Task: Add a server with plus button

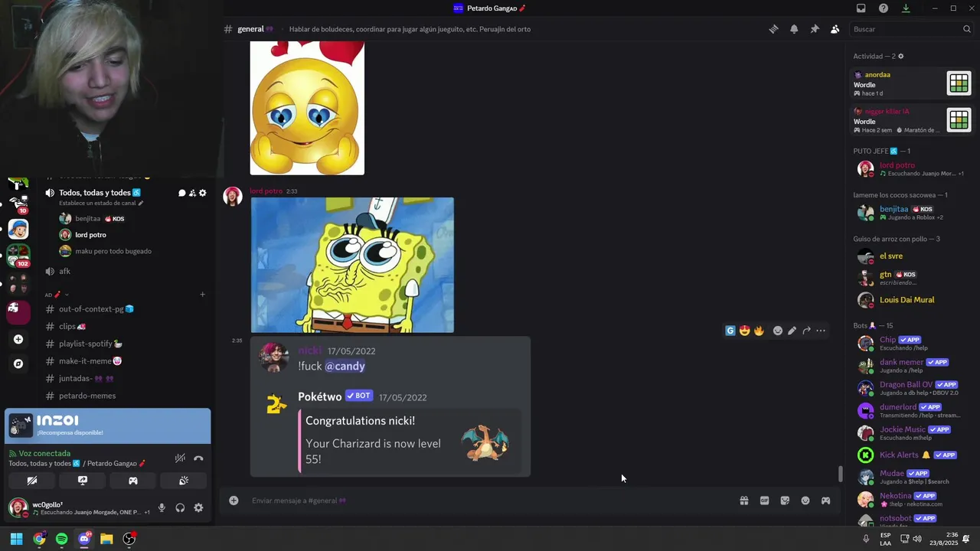Action: tap(18, 339)
